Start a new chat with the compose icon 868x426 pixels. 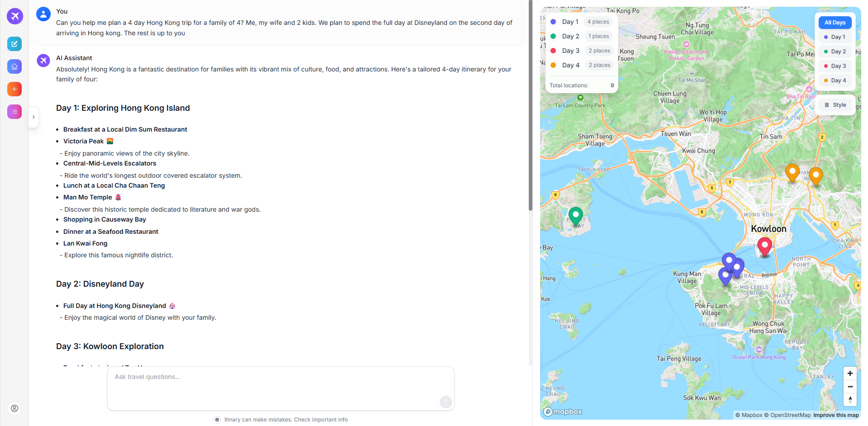tap(14, 44)
